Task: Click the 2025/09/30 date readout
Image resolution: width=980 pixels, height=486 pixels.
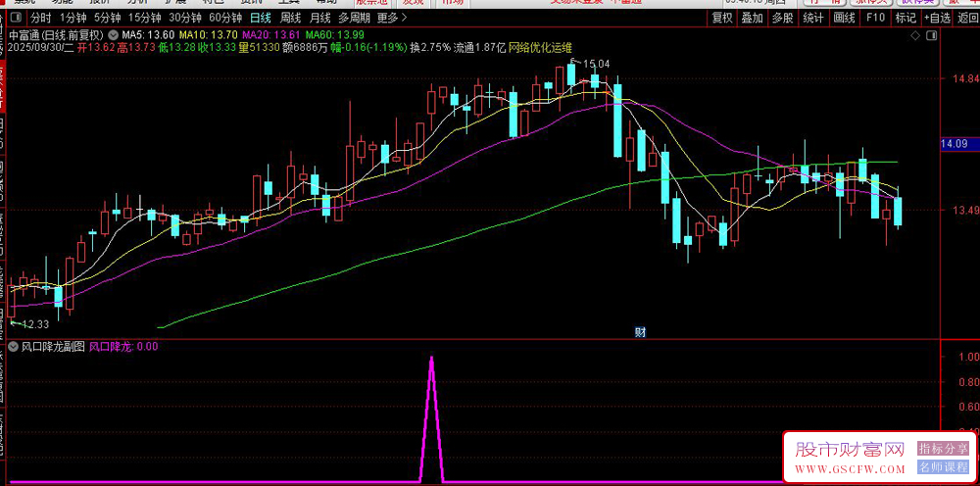Action: (38, 47)
